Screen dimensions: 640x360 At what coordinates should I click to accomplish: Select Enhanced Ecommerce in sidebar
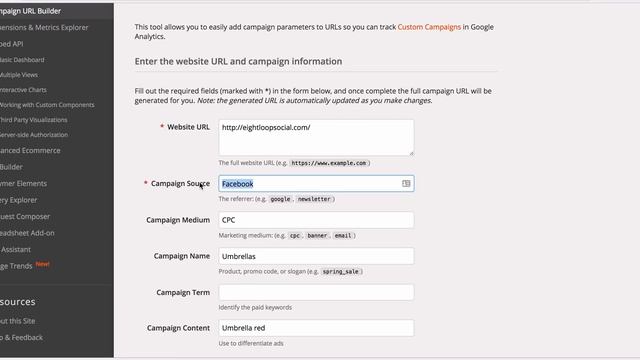tap(30, 150)
